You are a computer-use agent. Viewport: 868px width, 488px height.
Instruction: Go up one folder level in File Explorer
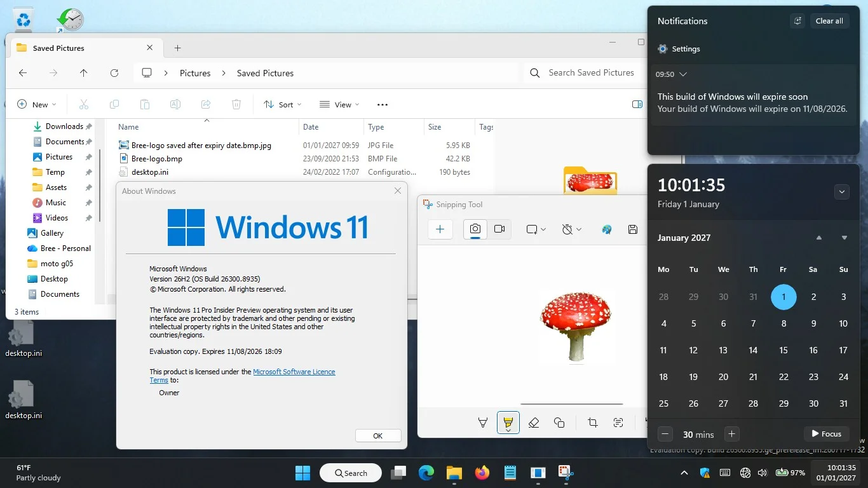[x=83, y=73]
